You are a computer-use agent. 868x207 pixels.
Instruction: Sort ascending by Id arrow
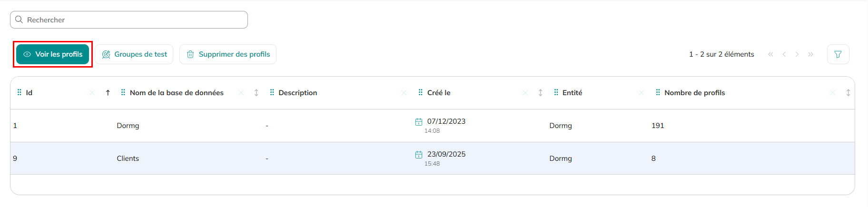[108, 93]
